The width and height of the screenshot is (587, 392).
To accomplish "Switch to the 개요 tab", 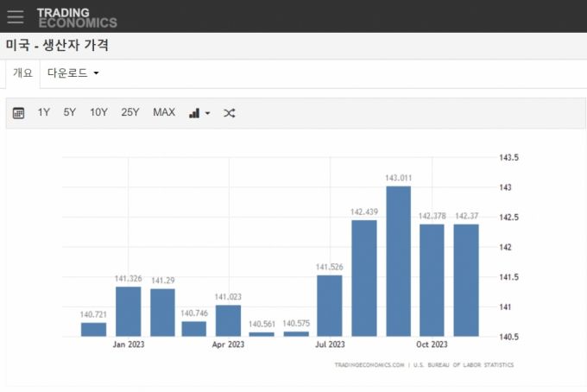I will pos(22,73).
